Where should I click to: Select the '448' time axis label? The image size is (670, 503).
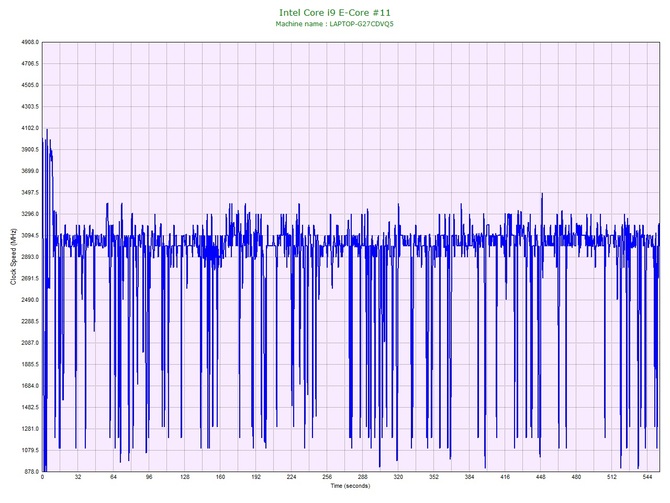click(541, 477)
